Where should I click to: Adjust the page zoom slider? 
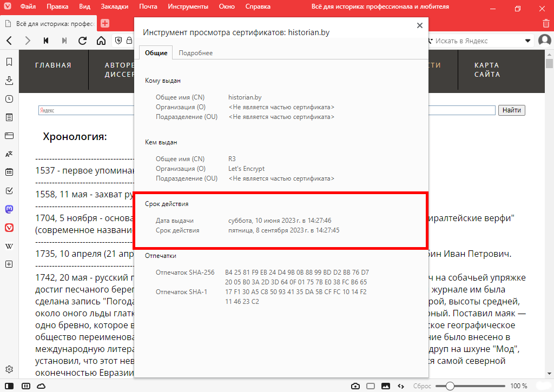pos(450,386)
